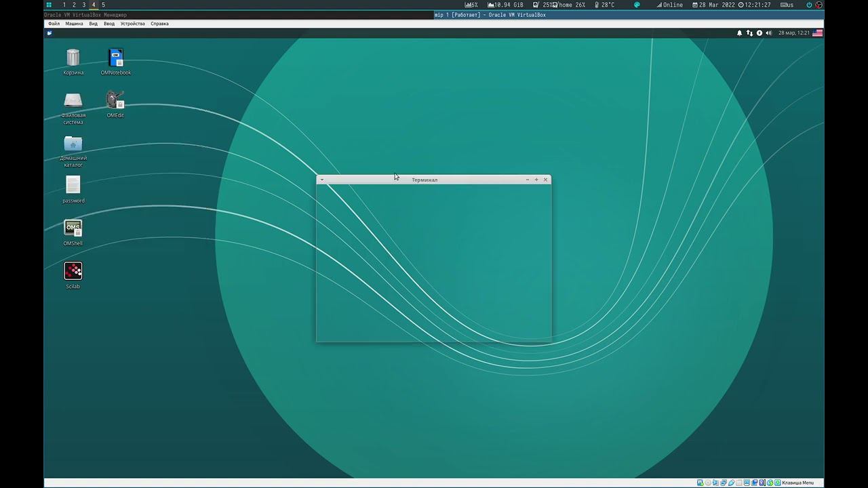Open the host workspace grid icon
The height and width of the screenshot is (488, 868).
(x=49, y=5)
